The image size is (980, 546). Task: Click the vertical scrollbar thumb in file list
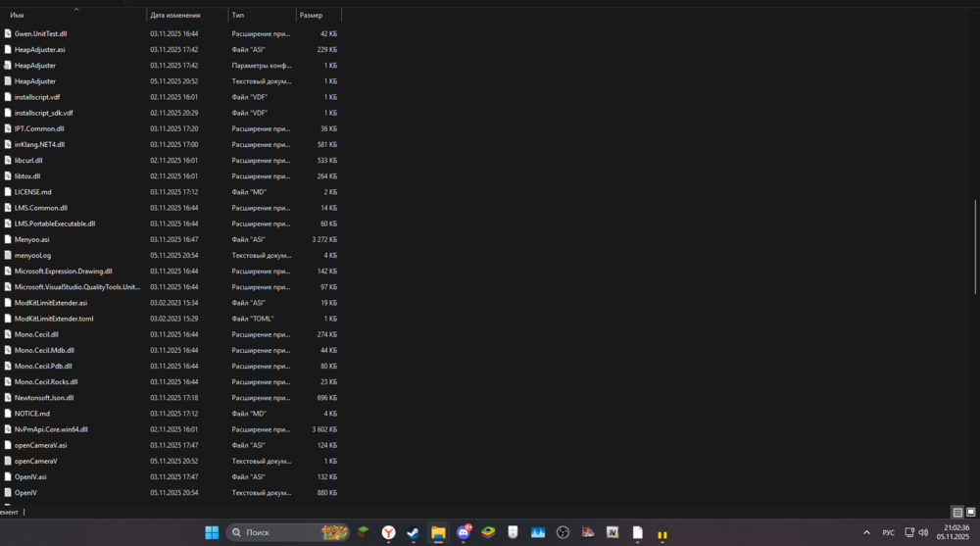coord(975,246)
